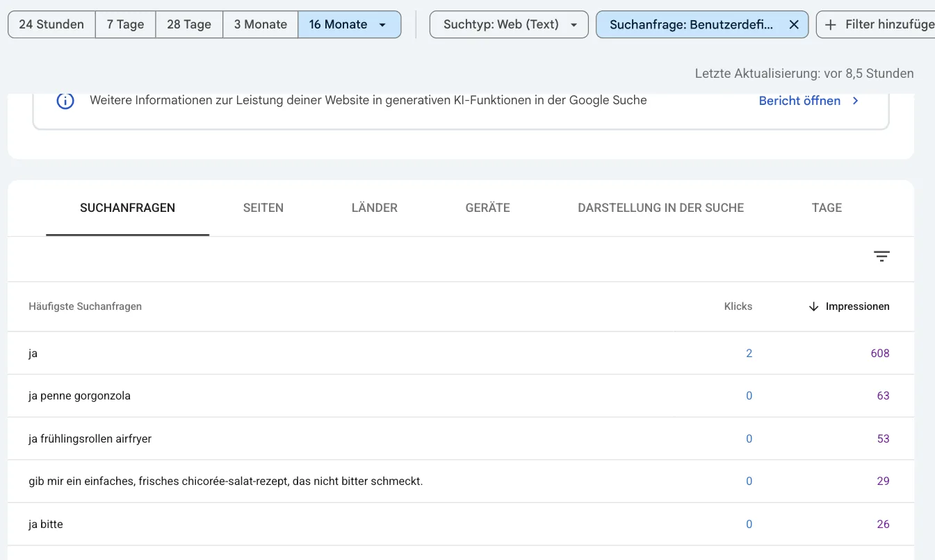Image resolution: width=935 pixels, height=560 pixels.
Task: Switch to the TAGE tab
Action: 827,208
